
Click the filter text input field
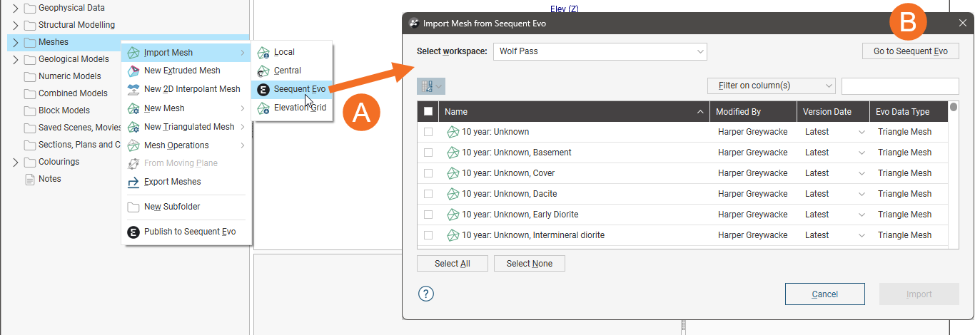pos(900,86)
